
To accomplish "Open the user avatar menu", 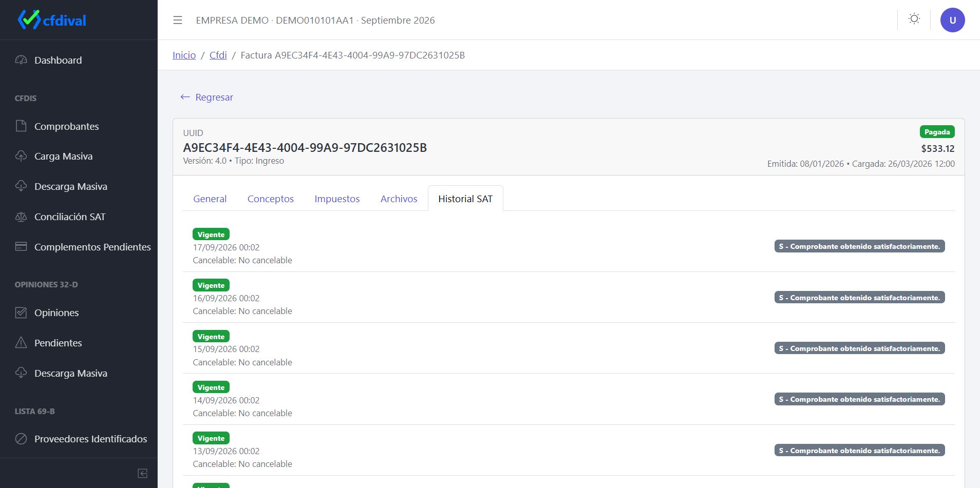I will tap(952, 20).
